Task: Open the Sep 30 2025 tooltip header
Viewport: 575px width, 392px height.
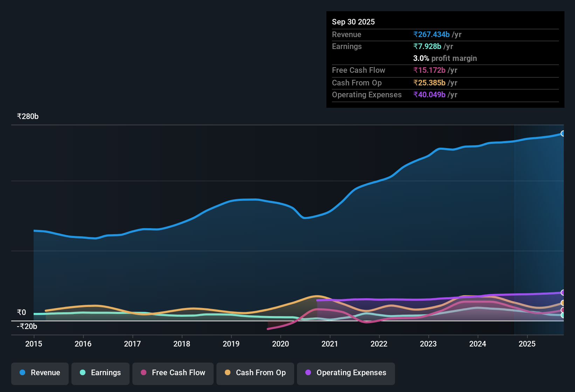Action: point(353,22)
